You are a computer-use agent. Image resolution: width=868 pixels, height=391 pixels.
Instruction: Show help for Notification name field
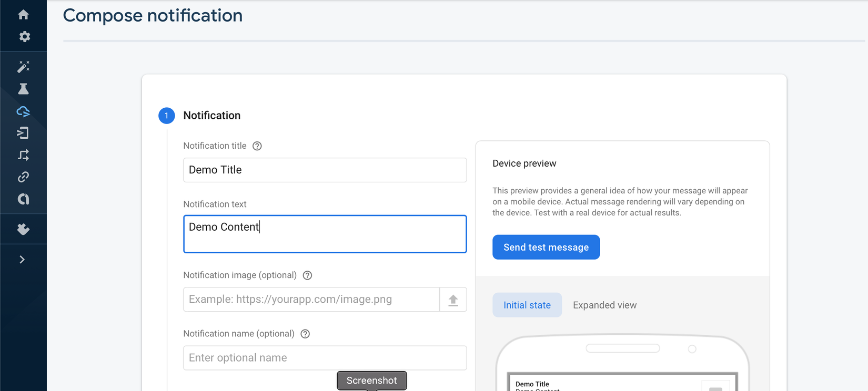click(x=305, y=334)
